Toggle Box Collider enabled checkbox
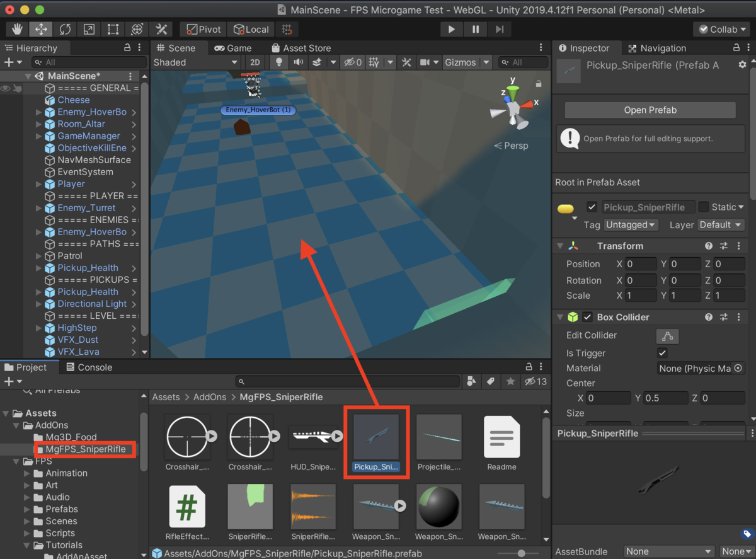 pos(587,317)
